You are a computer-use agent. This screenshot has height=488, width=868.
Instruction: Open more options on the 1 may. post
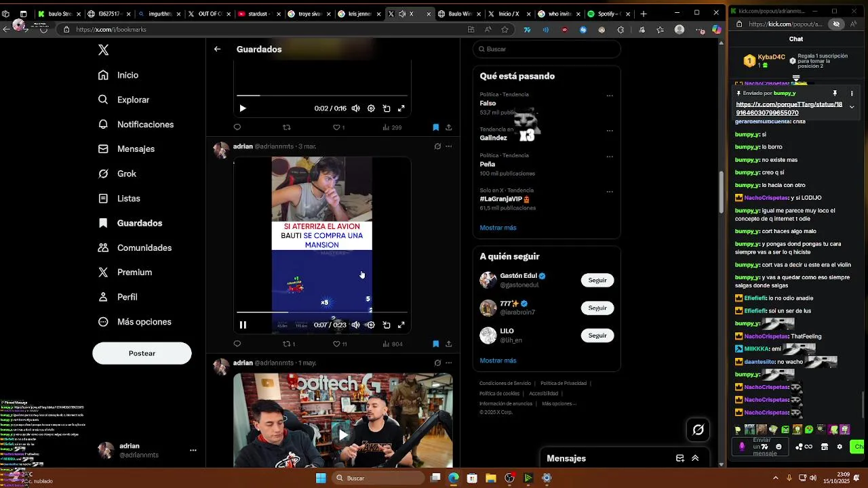pyautogui.click(x=448, y=363)
